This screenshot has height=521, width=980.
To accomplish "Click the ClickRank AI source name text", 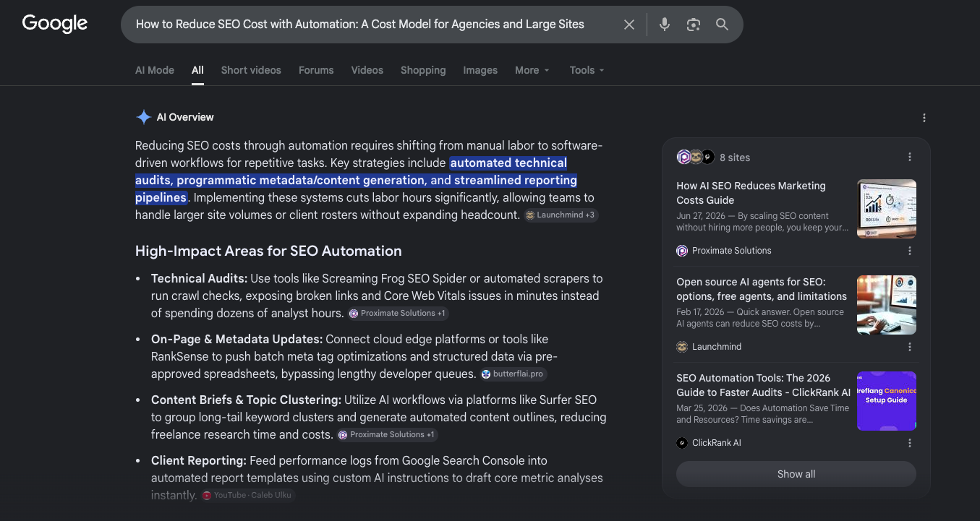I will pyautogui.click(x=717, y=443).
